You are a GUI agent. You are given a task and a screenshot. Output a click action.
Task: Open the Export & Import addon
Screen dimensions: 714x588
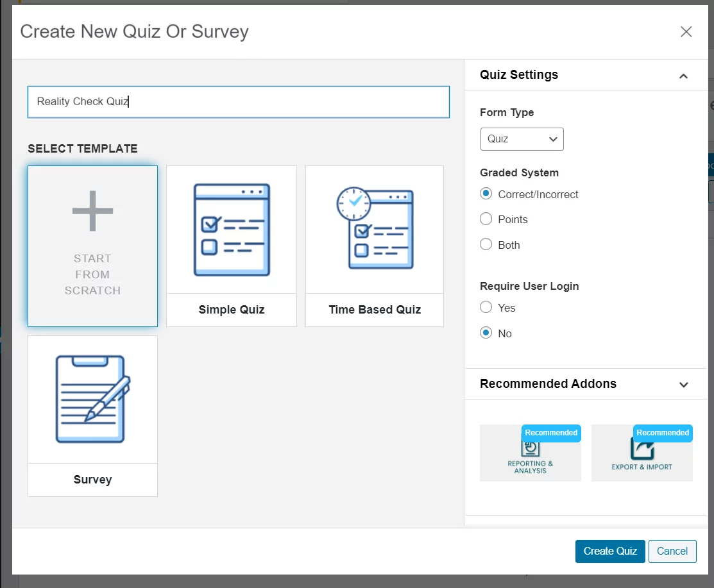(642, 453)
